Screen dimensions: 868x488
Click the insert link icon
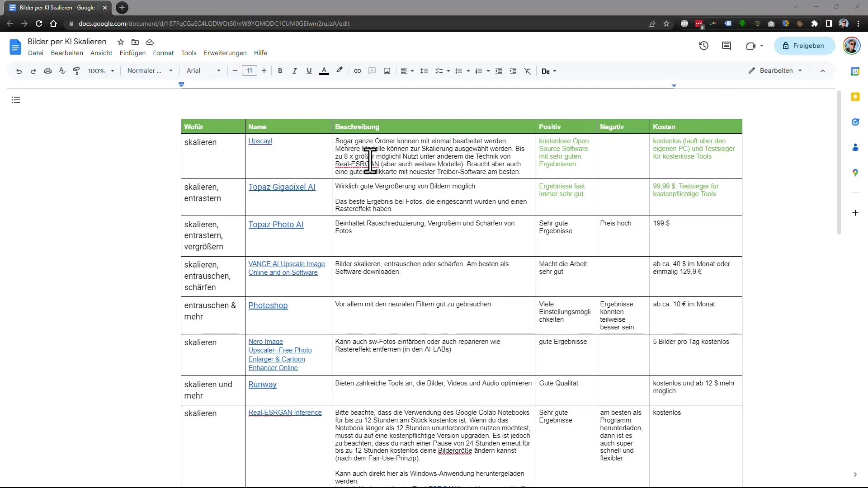tap(357, 71)
